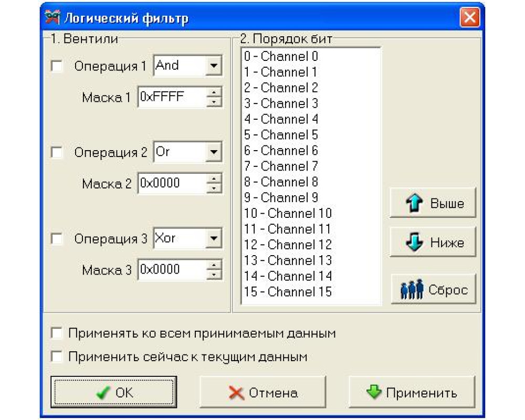Open the Операция 1 And dropdown
The width and height of the screenshot is (525, 420).
tap(214, 66)
